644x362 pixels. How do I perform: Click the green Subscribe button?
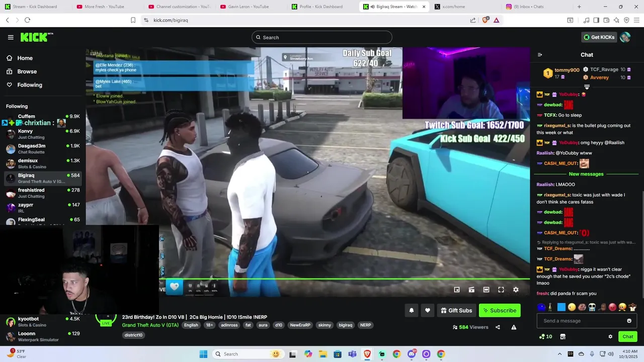click(x=500, y=310)
